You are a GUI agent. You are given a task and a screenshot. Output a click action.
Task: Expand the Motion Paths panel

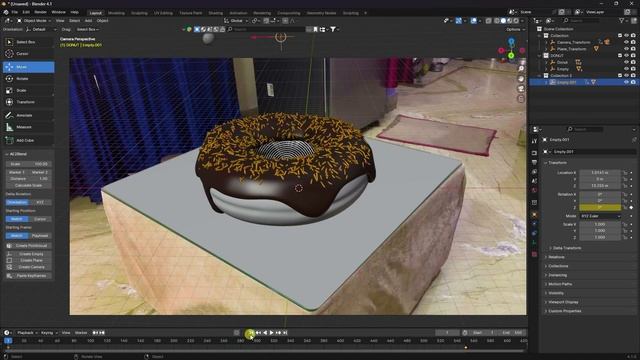[559, 284]
